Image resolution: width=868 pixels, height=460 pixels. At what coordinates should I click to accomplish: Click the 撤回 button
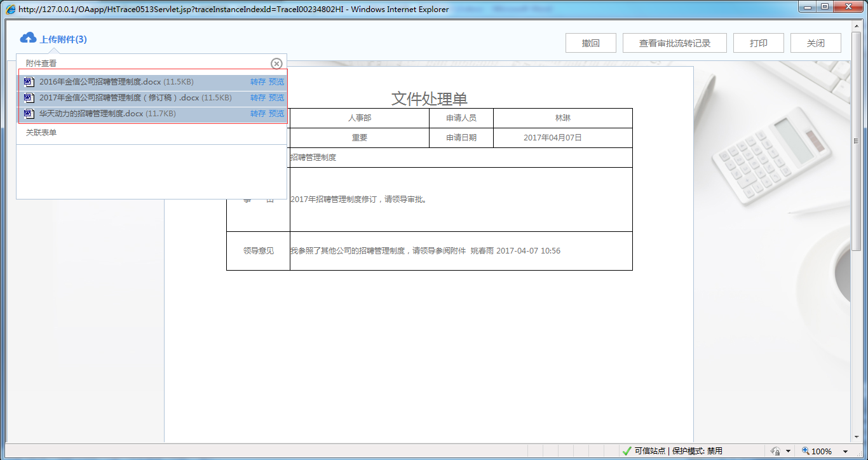(591, 43)
